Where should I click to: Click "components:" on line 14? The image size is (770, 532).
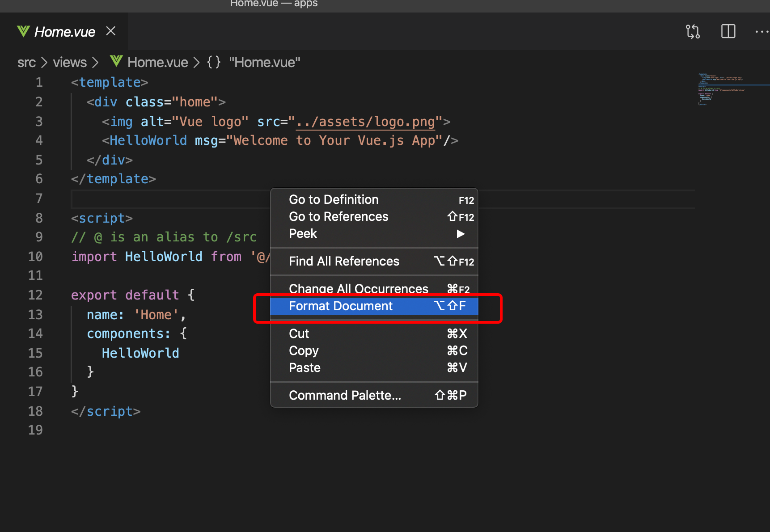129,334
